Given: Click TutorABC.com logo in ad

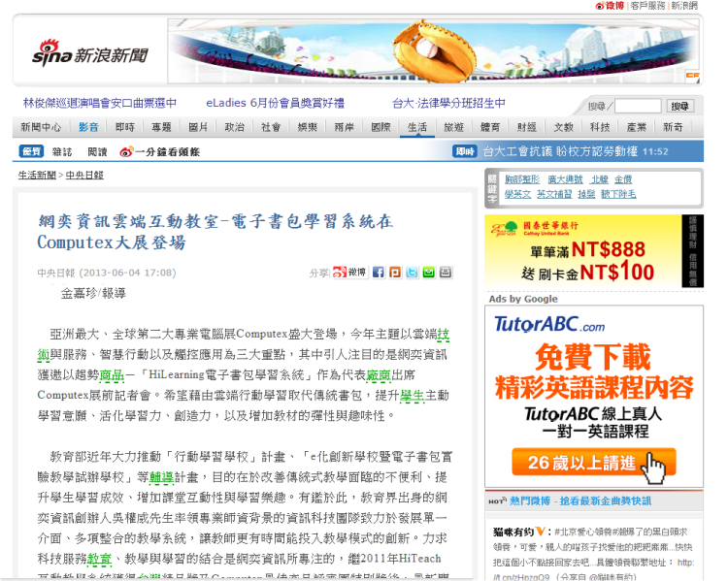Looking at the screenshot, I should coord(549,324).
